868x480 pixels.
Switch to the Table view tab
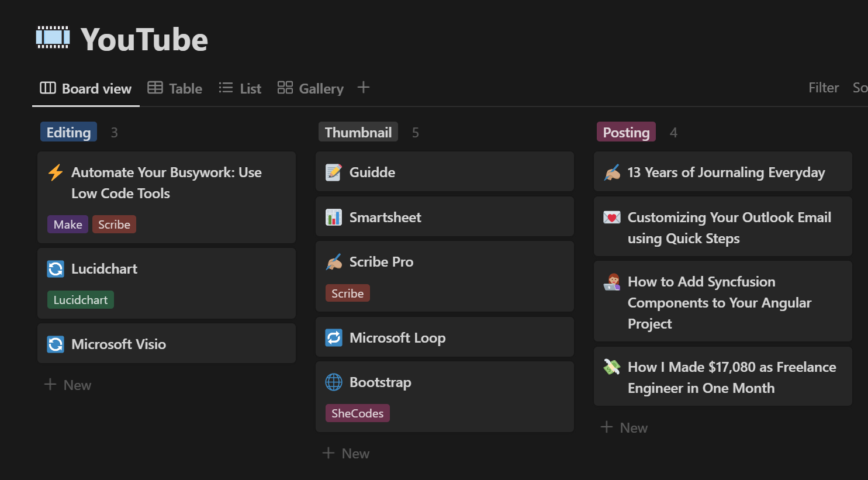[175, 88]
